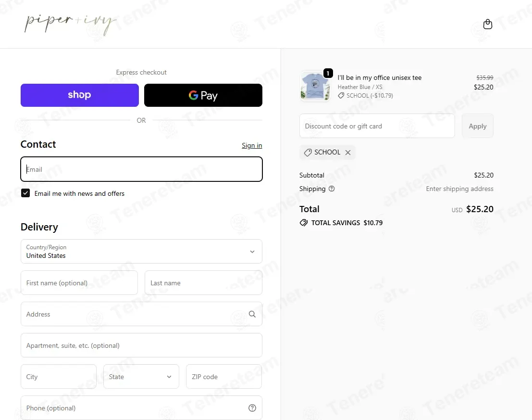
Task: Click the SCHOOL (-$10.79) line tag icon
Action: tap(341, 96)
